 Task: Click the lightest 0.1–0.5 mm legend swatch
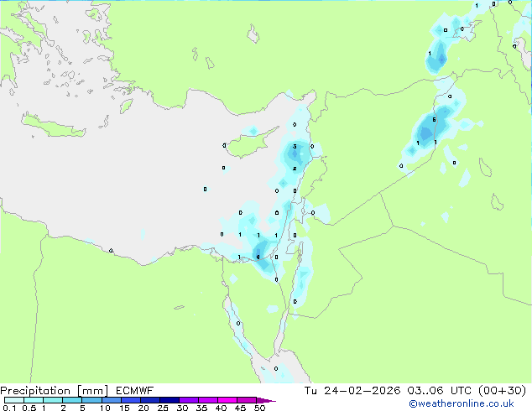coord(14,400)
